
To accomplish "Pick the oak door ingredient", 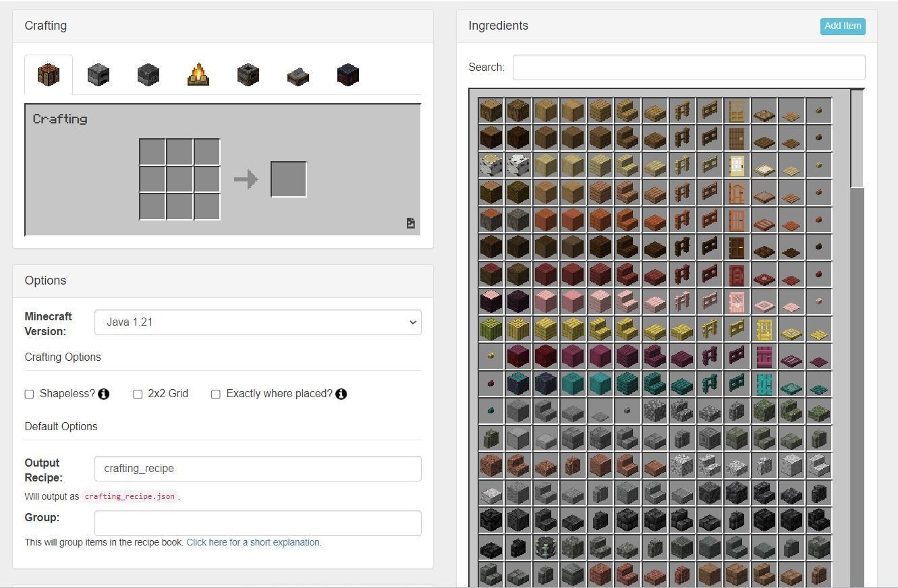I will (737, 111).
